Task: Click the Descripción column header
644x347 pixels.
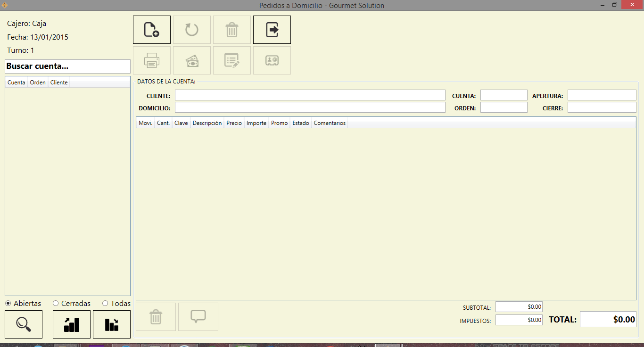Action: pyautogui.click(x=207, y=123)
